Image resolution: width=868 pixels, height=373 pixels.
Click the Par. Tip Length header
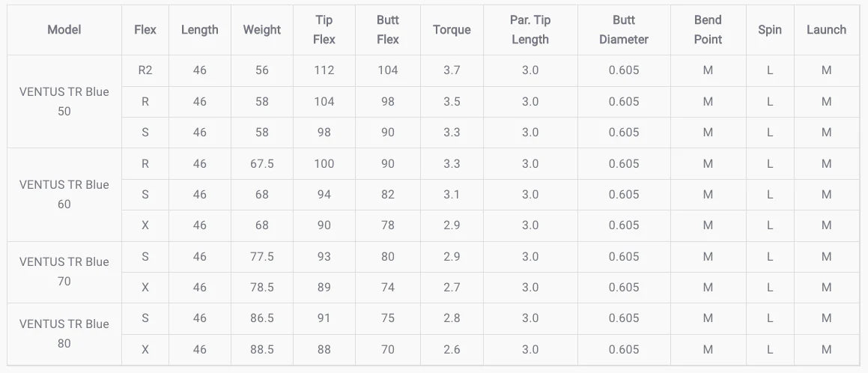click(x=530, y=30)
